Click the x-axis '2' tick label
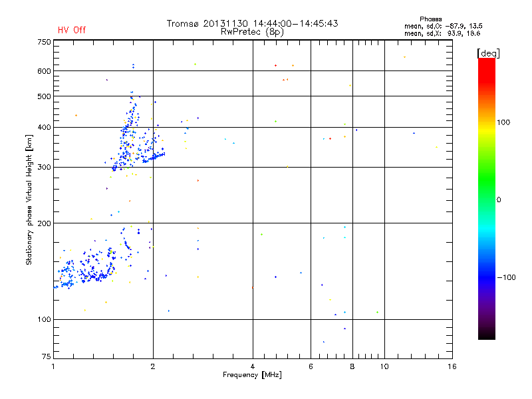 pos(153,366)
